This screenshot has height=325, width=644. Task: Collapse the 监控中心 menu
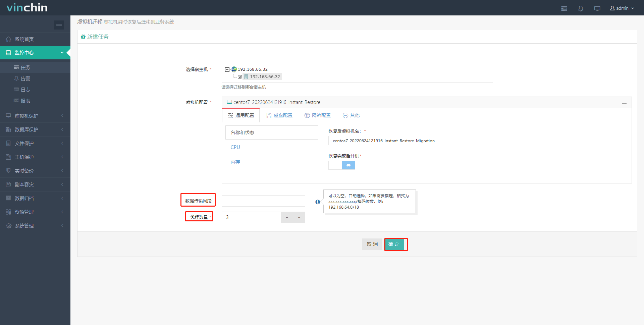pos(35,53)
